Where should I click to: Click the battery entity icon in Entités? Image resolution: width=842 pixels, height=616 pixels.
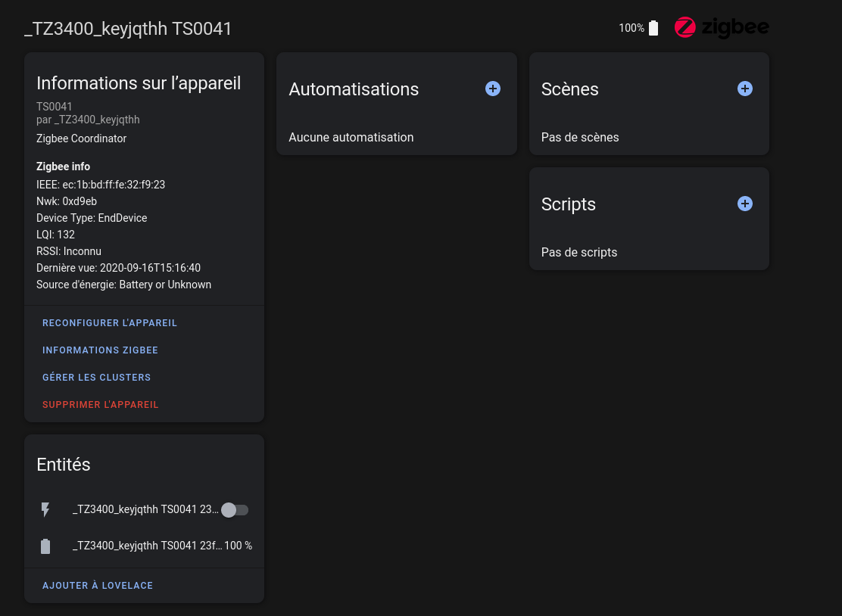[45, 546]
